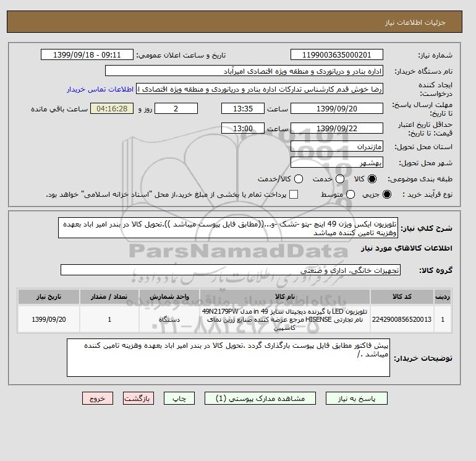The width and height of the screenshot is (476, 461).
Task: Click the announcement date field 1399/09/18 - 09:11
Action: (x=87, y=54)
